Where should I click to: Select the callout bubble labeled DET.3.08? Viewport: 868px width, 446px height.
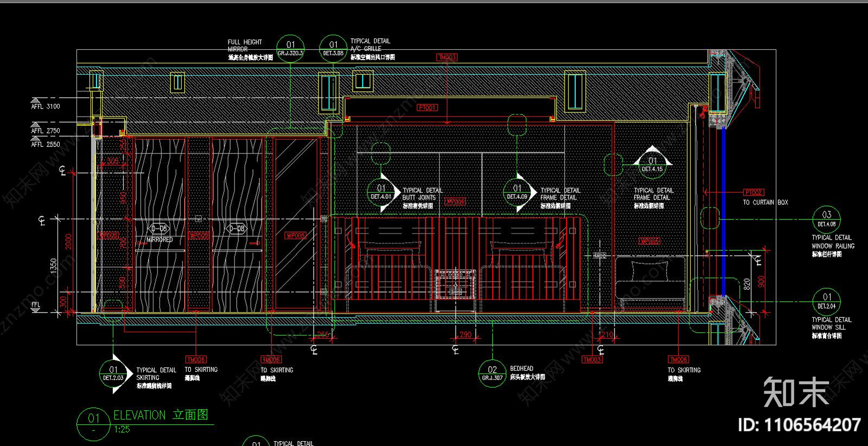pyautogui.click(x=333, y=49)
